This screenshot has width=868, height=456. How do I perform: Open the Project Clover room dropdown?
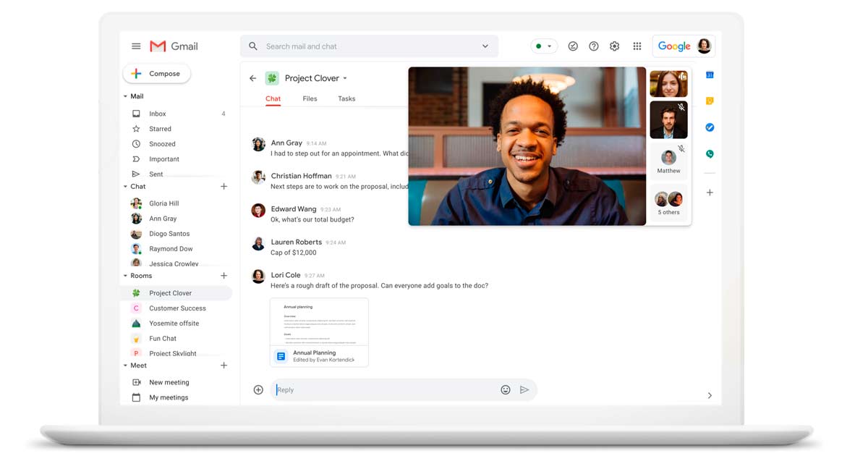coord(345,79)
